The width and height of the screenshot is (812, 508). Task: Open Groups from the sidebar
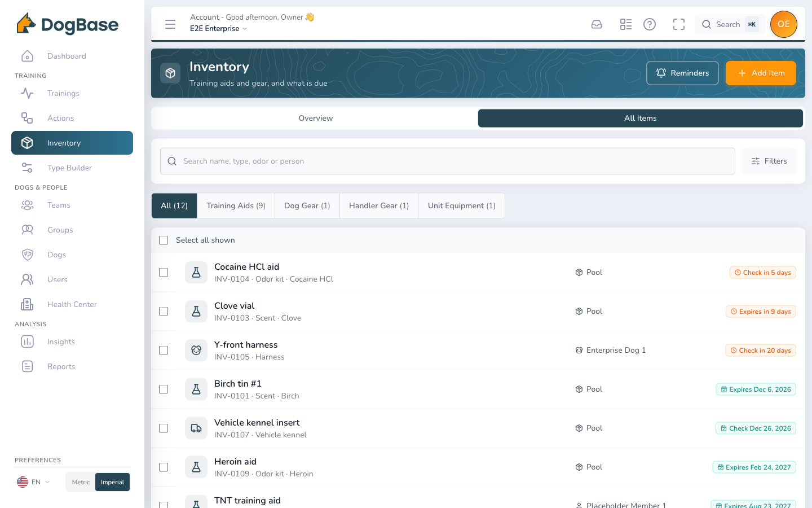[x=72, y=230]
